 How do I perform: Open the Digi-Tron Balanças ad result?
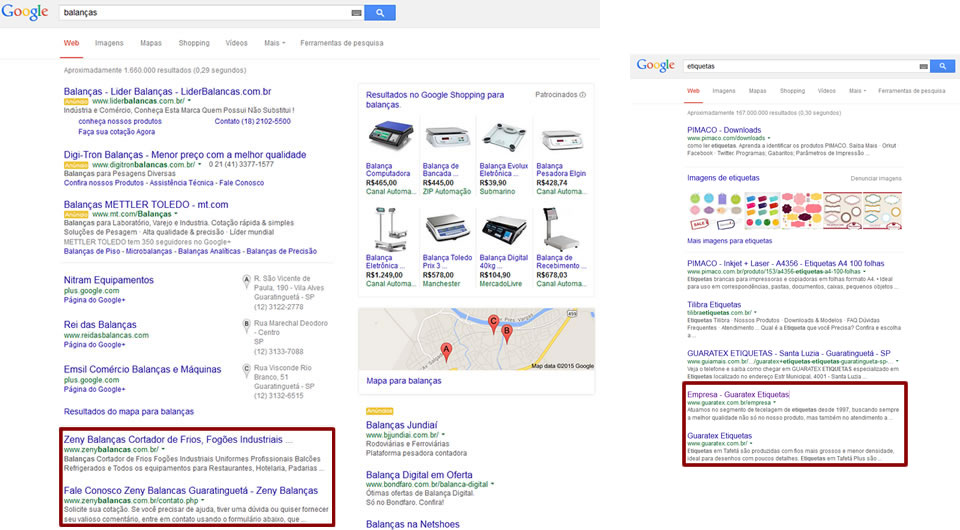pyautogui.click(x=185, y=155)
